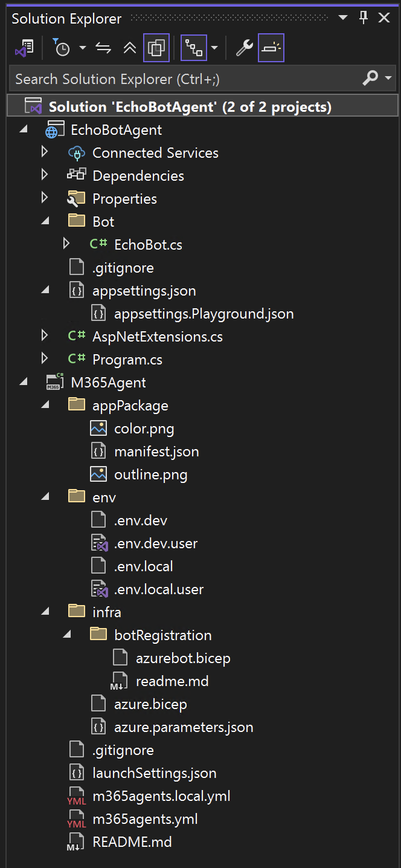Expand the Dependencies node
The image size is (401, 868).
44,175
